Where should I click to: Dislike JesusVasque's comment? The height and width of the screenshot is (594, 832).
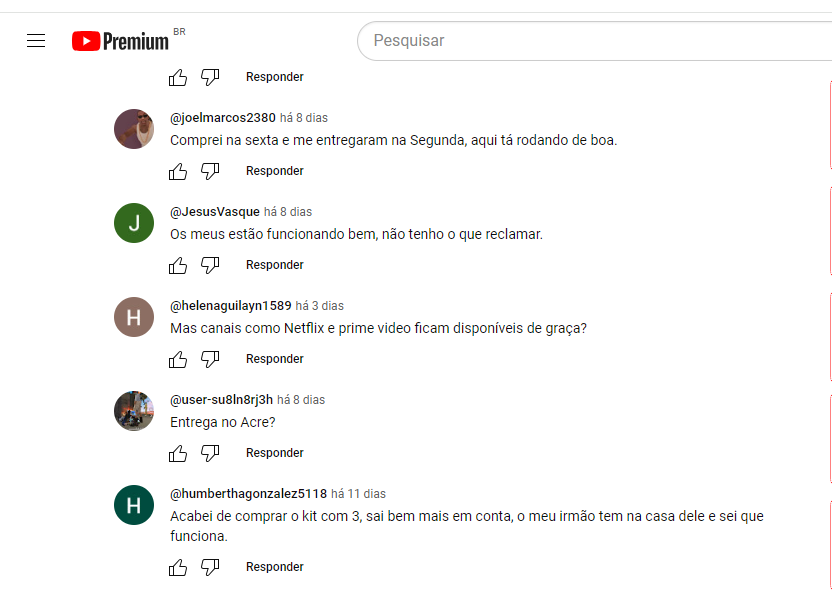pyautogui.click(x=210, y=265)
